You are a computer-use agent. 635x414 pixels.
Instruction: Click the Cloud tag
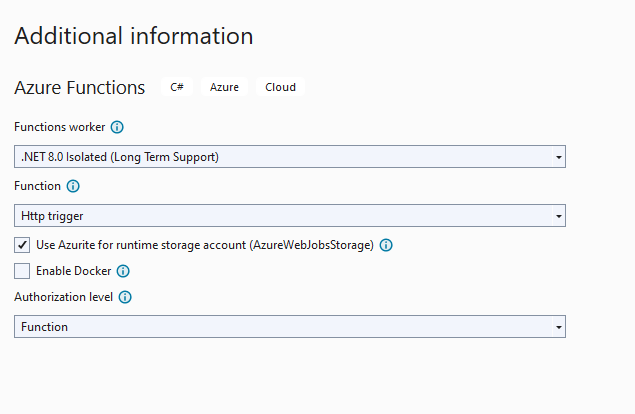[x=280, y=87]
